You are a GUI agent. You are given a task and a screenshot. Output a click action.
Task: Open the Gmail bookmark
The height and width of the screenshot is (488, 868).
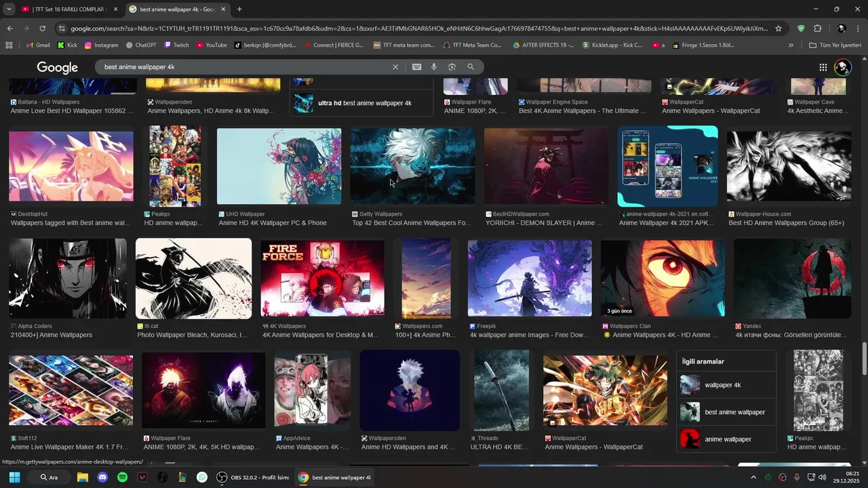38,45
